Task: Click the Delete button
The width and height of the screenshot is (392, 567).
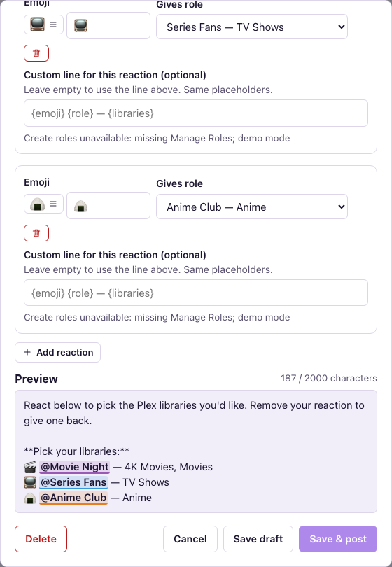Action: 41,539
